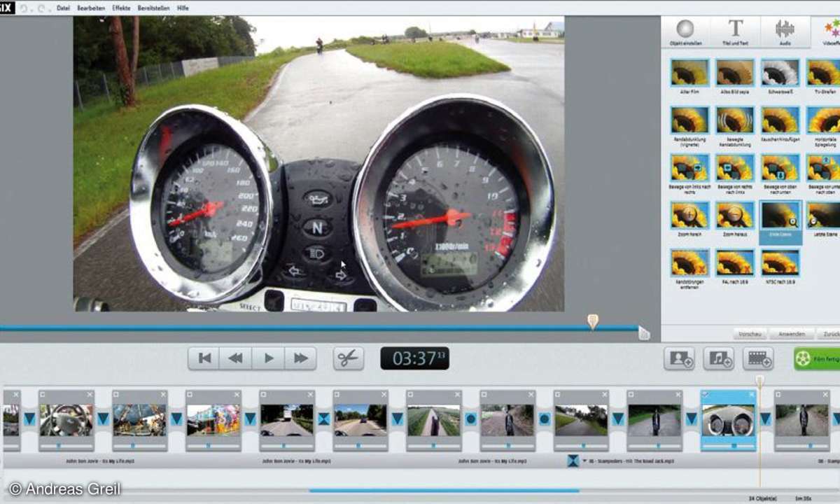Select Randabdunklung (Vignette) effect
The height and width of the screenshot is (504, 840).
[689, 120]
